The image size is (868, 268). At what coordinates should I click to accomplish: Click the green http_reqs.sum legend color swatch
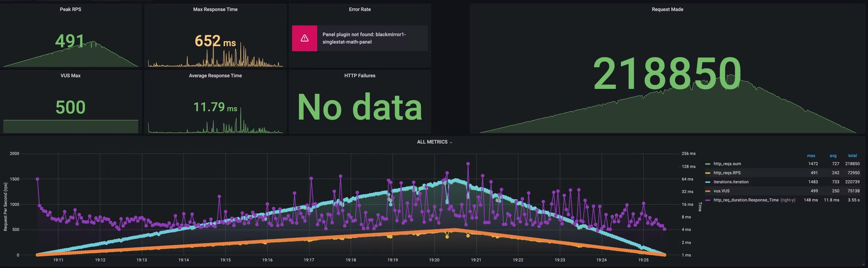tap(707, 164)
